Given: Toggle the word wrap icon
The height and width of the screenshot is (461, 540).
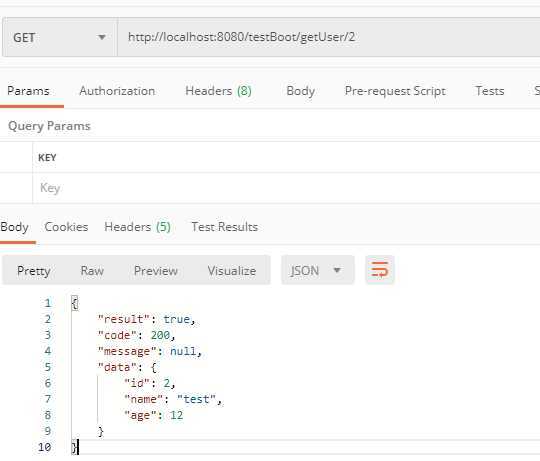Looking at the screenshot, I should [380, 270].
